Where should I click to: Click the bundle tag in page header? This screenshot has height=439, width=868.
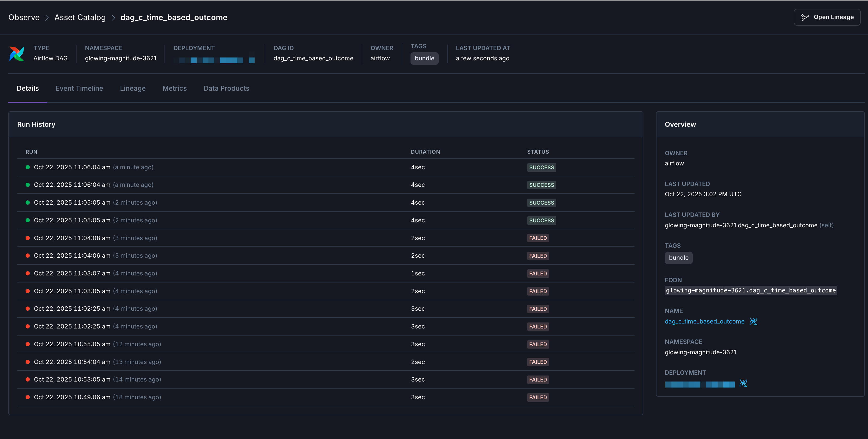tap(424, 58)
